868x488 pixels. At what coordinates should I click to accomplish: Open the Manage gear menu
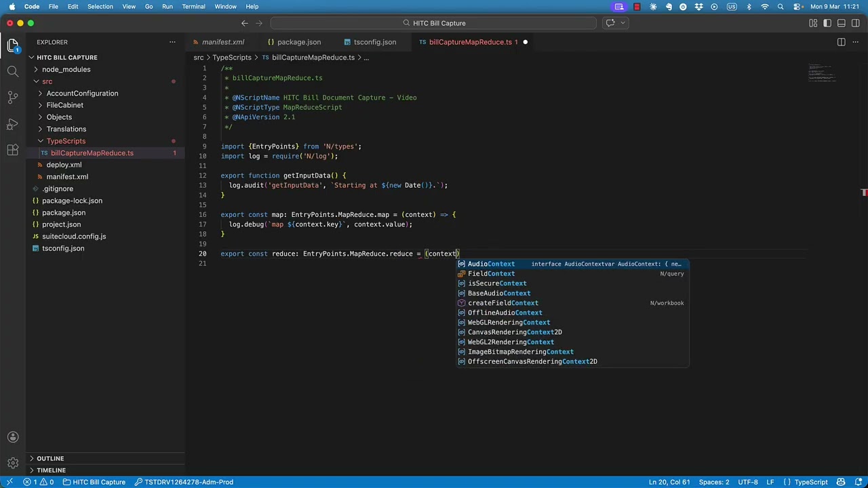click(12, 464)
